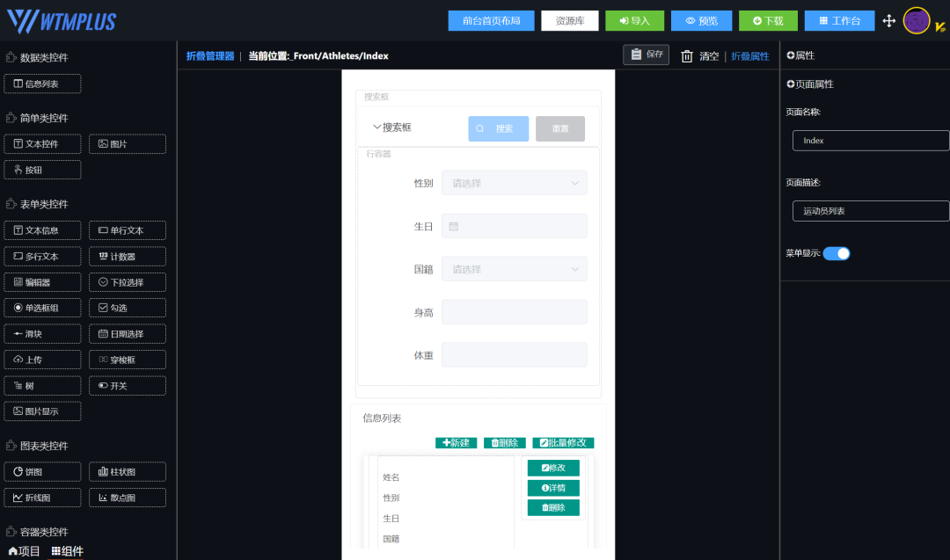Open the 资源库 resource library tab
The height and width of the screenshot is (560, 950).
569,19
